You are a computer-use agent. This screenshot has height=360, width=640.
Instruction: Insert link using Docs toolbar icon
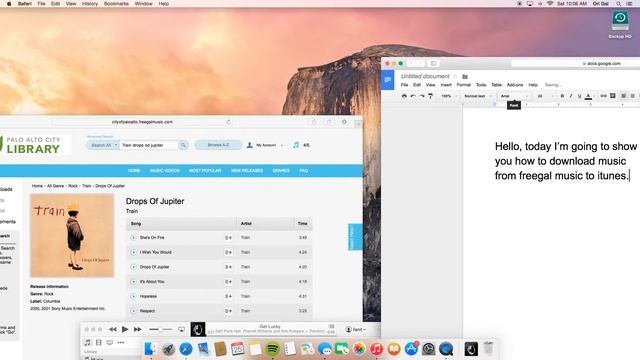pyautogui.click(x=603, y=96)
